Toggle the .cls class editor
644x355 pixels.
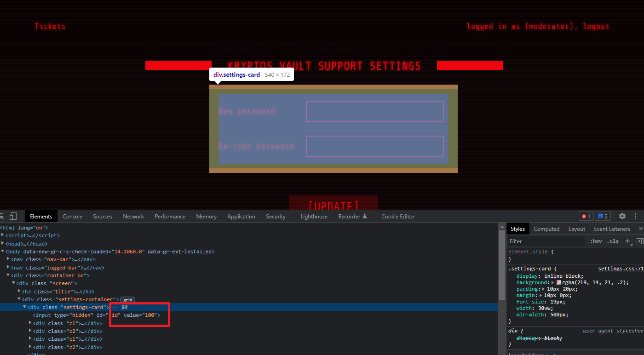613,241
